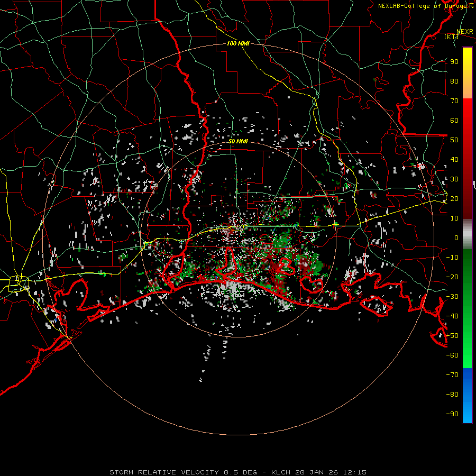Click the 10 value on the velocity scale
Image resolution: width=476 pixels, height=476 pixels.
pos(454,218)
